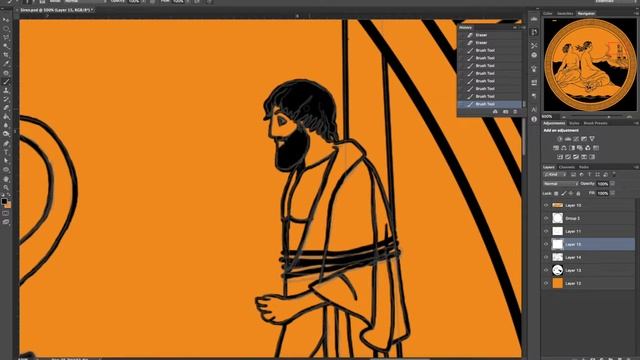
Task: Switch to the Swatches tab
Action: 565,13
